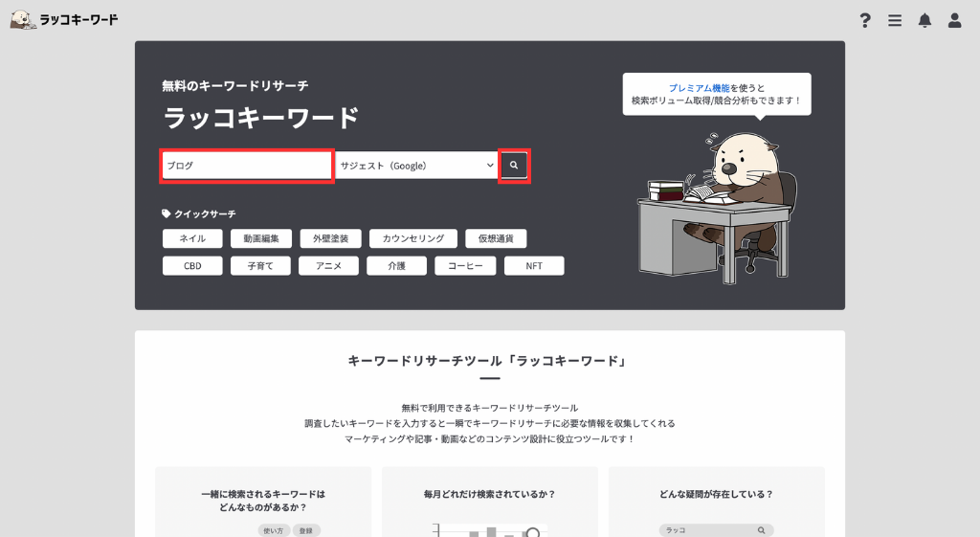Select the コーヒー quick search tag
Image resolution: width=980 pixels, height=537 pixels.
466,266
